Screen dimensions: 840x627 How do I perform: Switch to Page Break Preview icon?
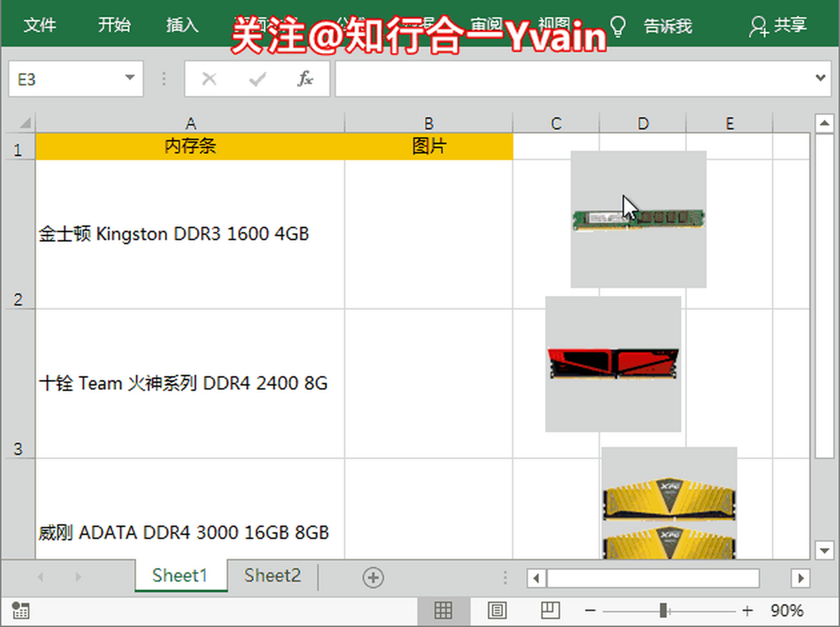[550, 610]
